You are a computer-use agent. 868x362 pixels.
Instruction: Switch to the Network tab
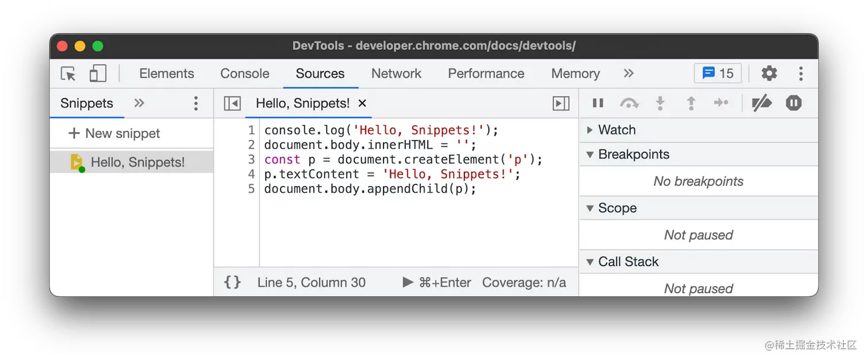(396, 73)
